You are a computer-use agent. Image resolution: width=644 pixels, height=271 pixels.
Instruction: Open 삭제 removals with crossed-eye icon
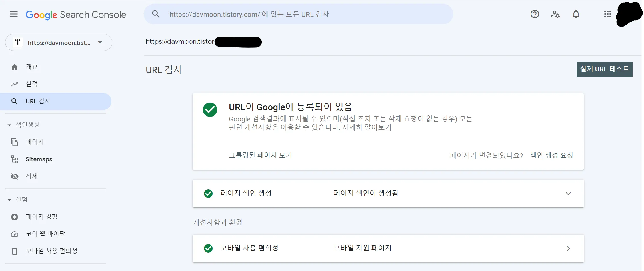coord(14,176)
